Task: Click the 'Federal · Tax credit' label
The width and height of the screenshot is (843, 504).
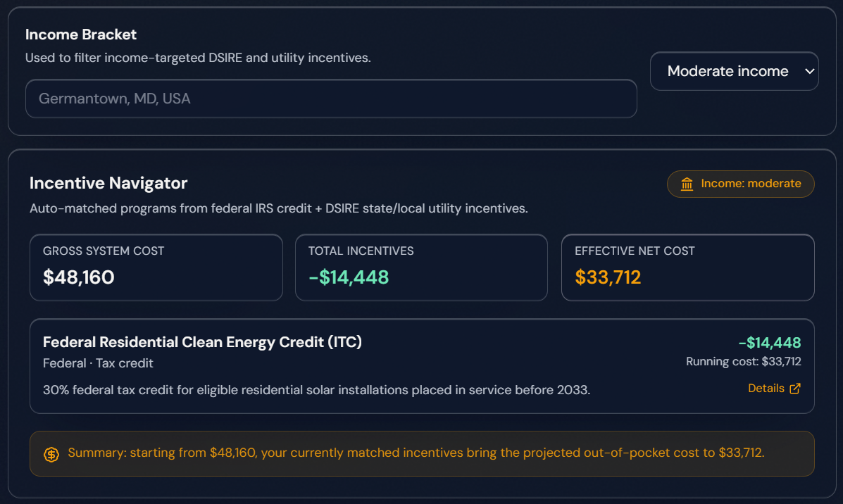Action: tap(98, 363)
